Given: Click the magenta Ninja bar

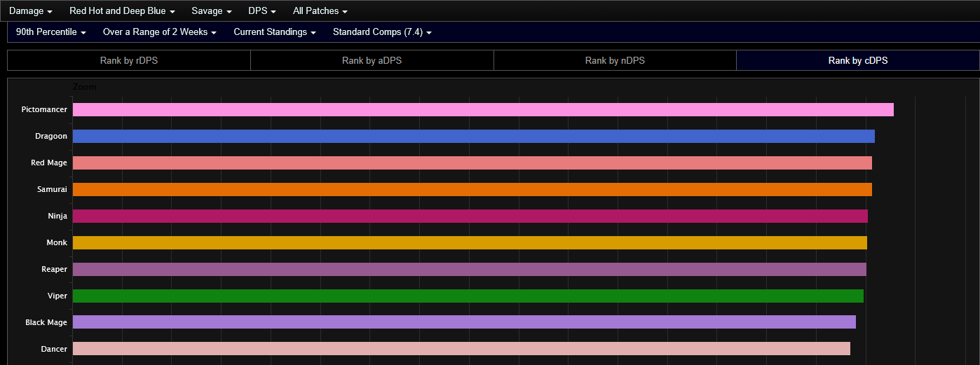Looking at the screenshot, I should point(470,216).
